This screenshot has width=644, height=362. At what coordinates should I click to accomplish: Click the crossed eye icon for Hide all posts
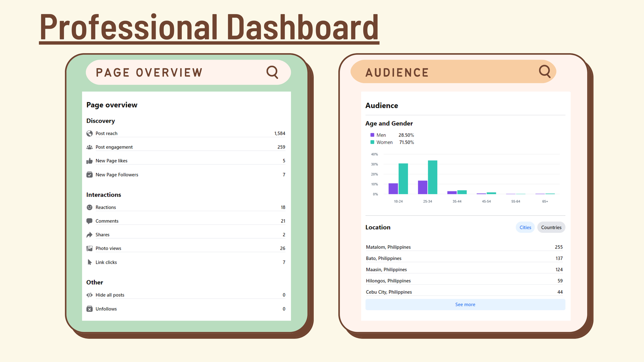[x=89, y=295]
